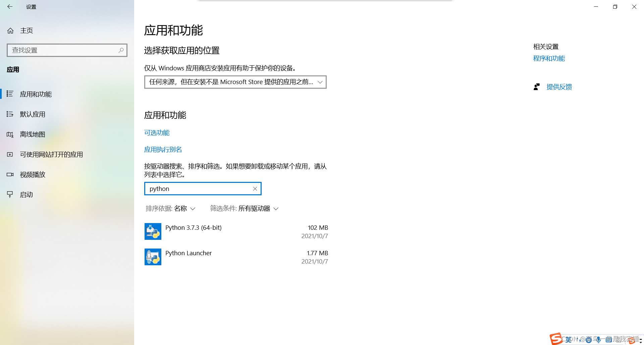Go to 主页 from the sidebar
This screenshot has height=345, width=644.
click(x=26, y=30)
